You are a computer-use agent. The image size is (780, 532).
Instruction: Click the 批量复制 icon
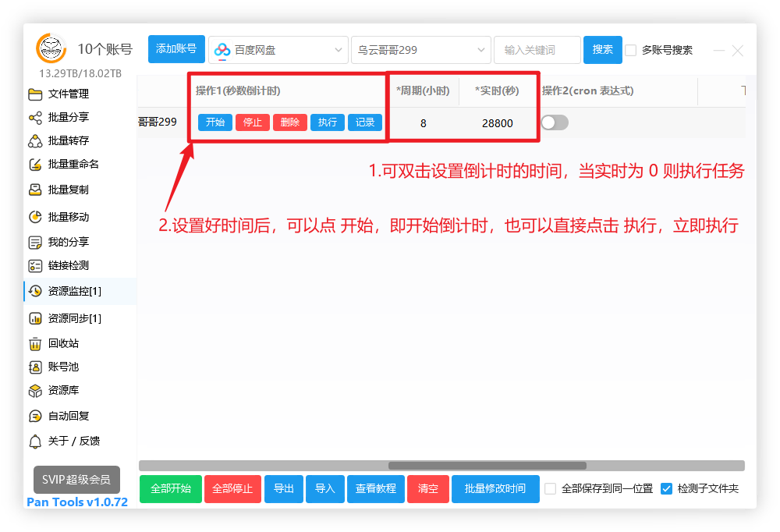tap(35, 190)
